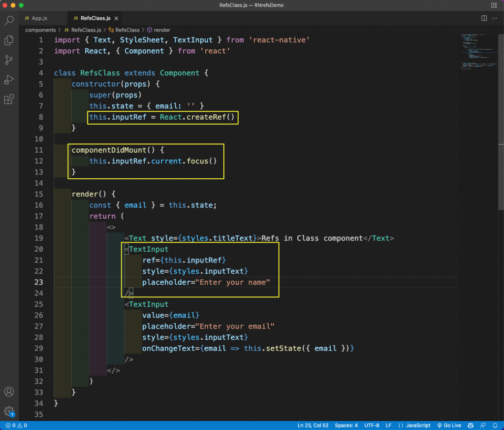The width and height of the screenshot is (504, 430).
Task: Split the editor with the split icon
Action: point(483,17)
